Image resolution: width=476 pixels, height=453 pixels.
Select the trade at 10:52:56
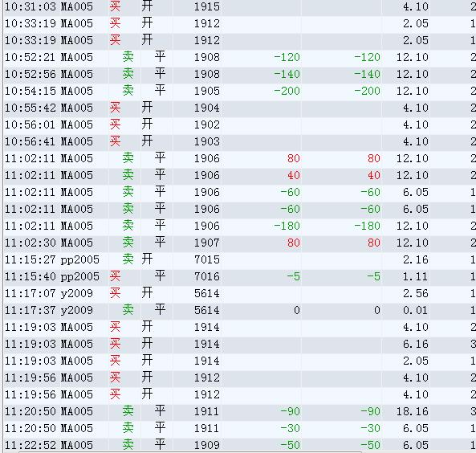[240, 74]
